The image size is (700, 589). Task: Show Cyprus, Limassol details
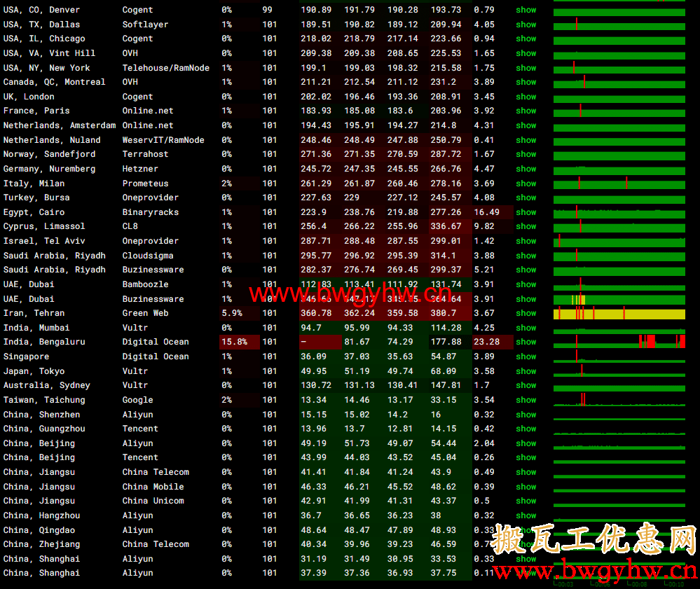tap(526, 226)
